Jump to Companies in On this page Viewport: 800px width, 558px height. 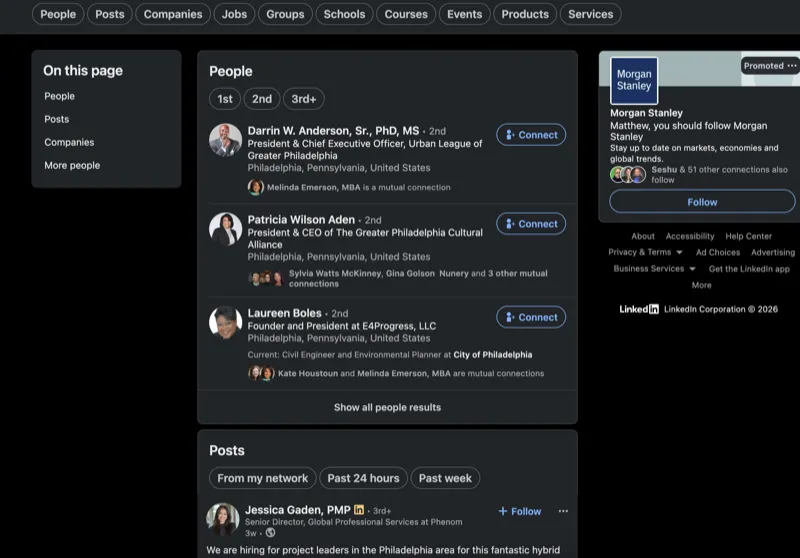[x=69, y=142]
